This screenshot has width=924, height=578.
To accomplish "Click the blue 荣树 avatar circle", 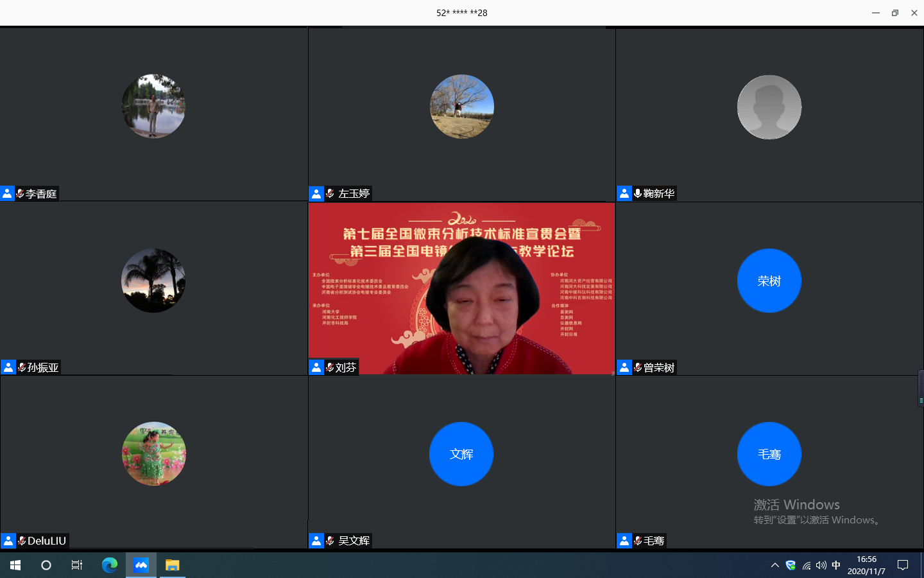I will click(769, 281).
